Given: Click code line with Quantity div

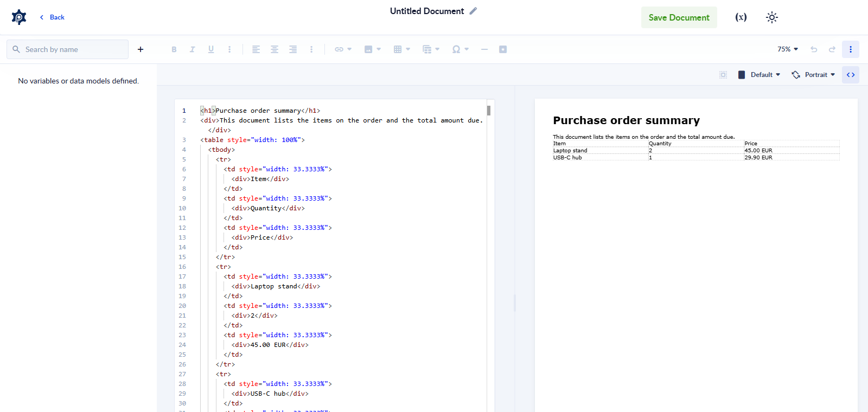Looking at the screenshot, I should 268,208.
